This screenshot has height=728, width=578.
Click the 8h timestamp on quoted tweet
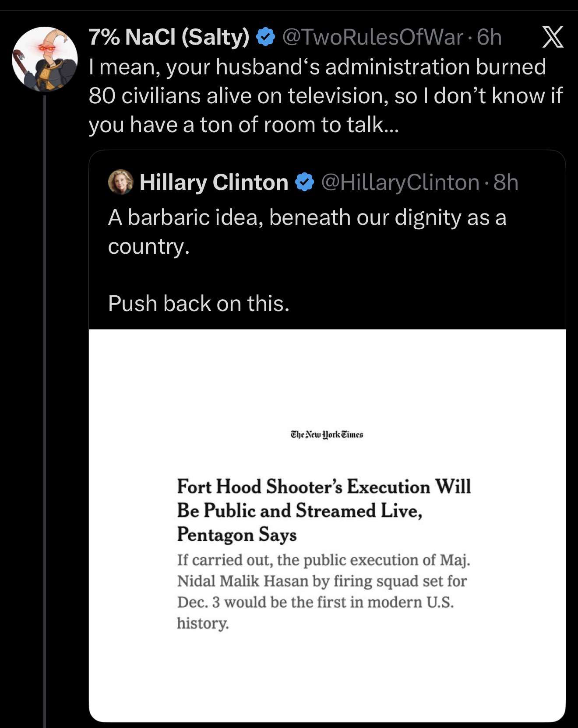[506, 182]
